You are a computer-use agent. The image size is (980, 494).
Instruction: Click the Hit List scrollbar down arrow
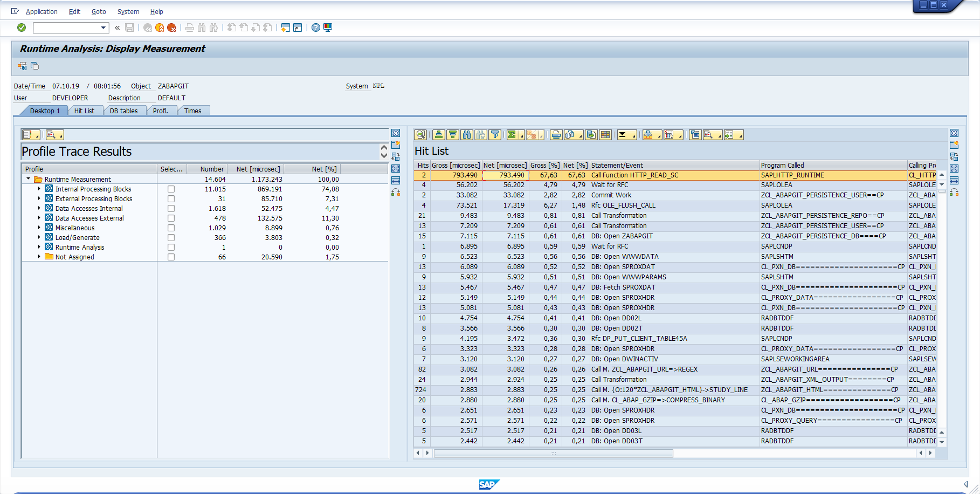(942, 443)
